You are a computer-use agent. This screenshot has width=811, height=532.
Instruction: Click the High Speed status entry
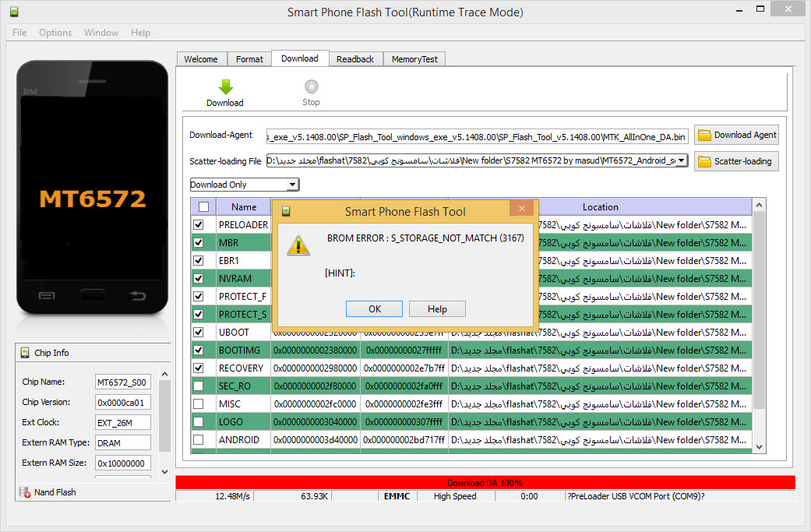(455, 496)
